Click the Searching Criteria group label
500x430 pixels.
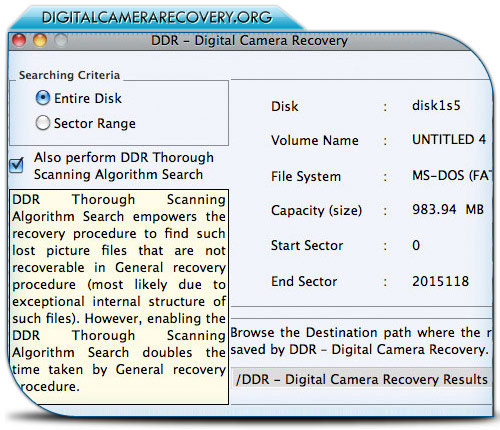point(69,75)
